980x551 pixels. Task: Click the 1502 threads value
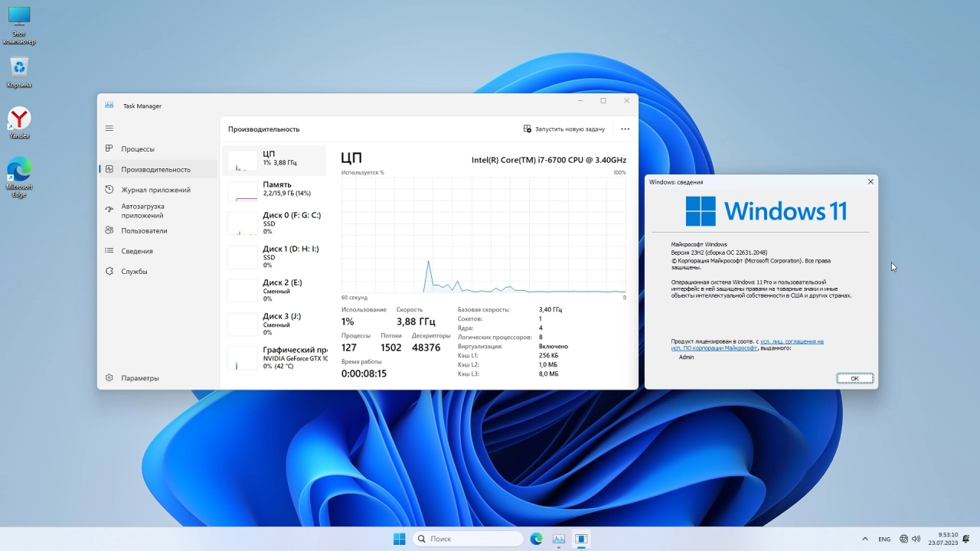[390, 347]
